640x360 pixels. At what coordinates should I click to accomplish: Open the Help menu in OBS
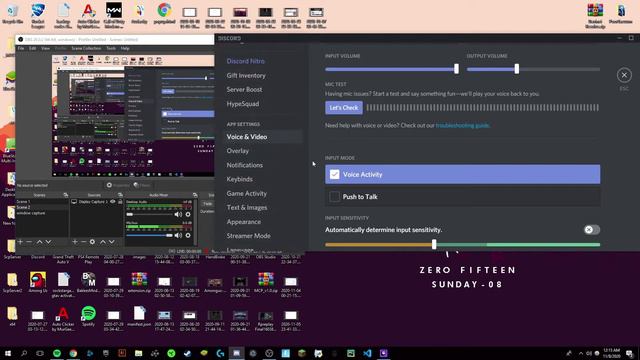point(125,48)
